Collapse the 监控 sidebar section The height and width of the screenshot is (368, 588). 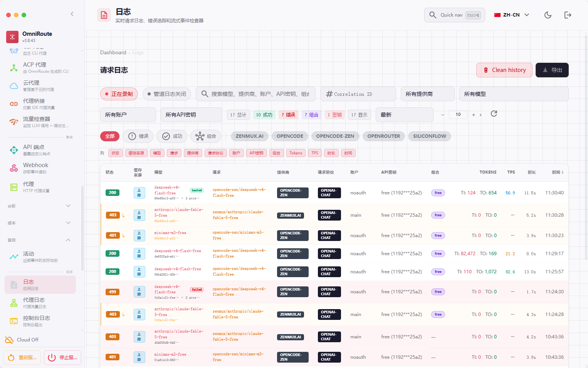(x=39, y=240)
